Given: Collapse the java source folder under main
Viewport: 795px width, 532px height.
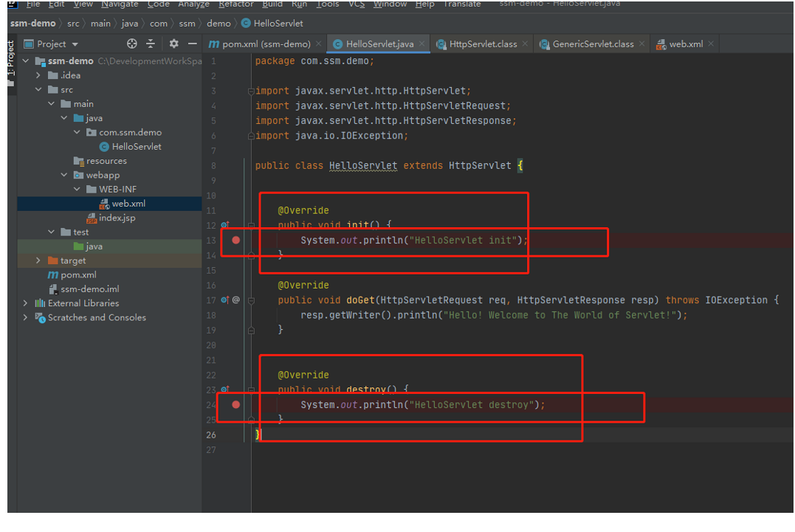Looking at the screenshot, I should 64,117.
